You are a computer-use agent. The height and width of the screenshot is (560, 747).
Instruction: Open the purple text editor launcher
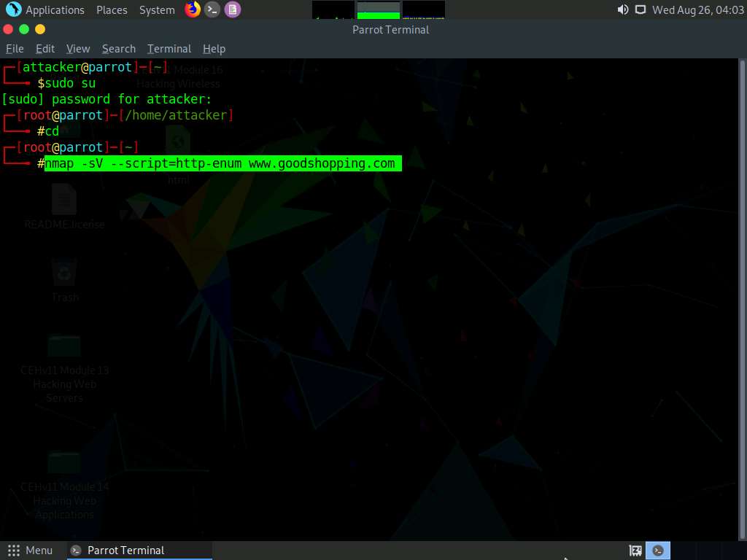233,9
